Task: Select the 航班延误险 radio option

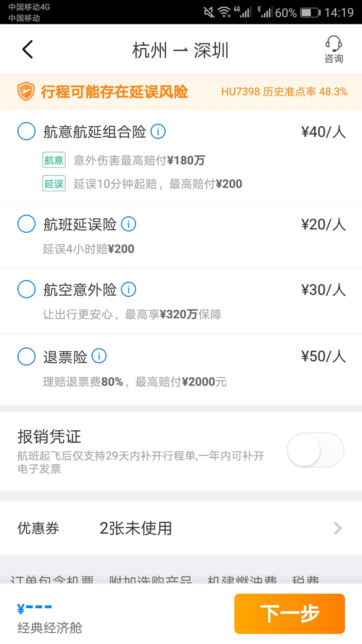Action: click(26, 224)
